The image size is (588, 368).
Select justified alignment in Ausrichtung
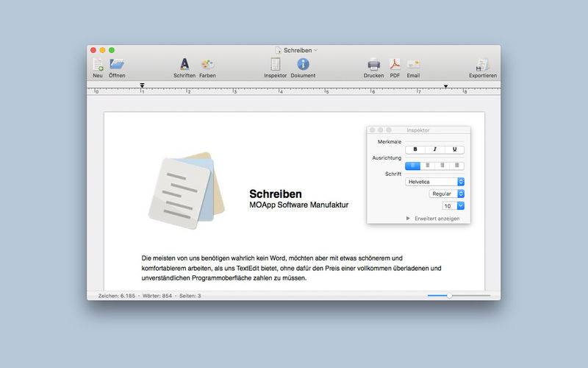pos(456,166)
